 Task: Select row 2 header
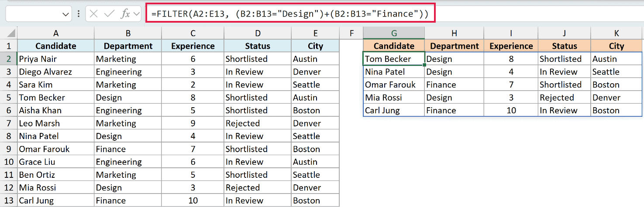click(9, 59)
